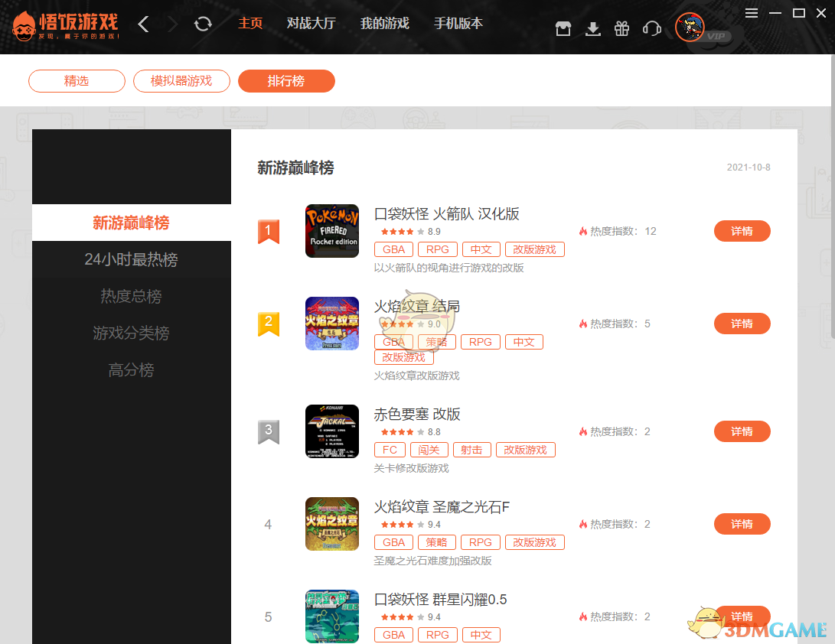835x644 pixels.
Task: Open 对战大厅 tab
Action: pyautogui.click(x=311, y=24)
